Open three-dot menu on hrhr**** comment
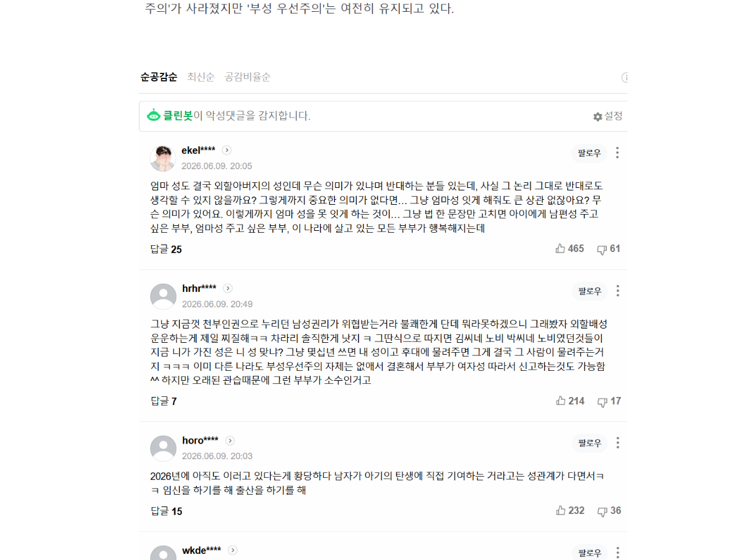The image size is (747, 560). [x=618, y=291]
